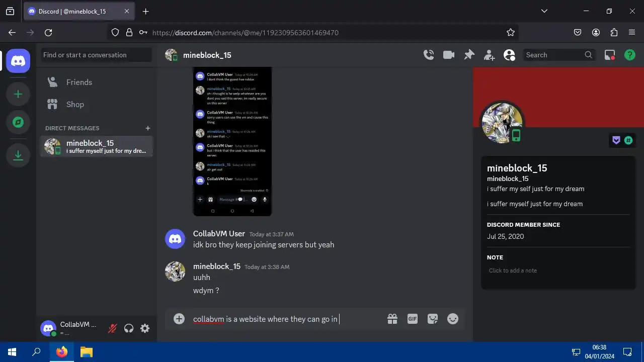The width and height of the screenshot is (644, 362).
Task: Open browser extensions puzzle icon
Action: point(614,32)
